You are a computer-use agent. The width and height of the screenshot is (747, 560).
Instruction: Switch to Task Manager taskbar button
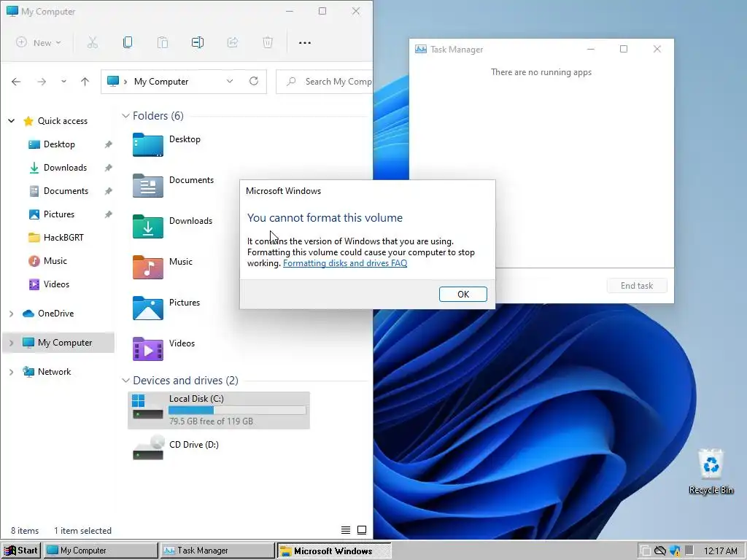[x=217, y=551]
